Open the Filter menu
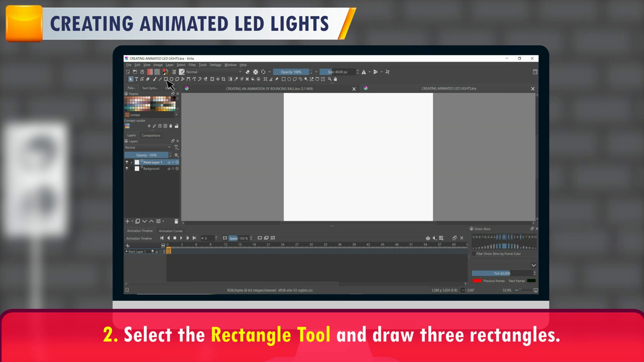644x362 pixels. point(192,65)
